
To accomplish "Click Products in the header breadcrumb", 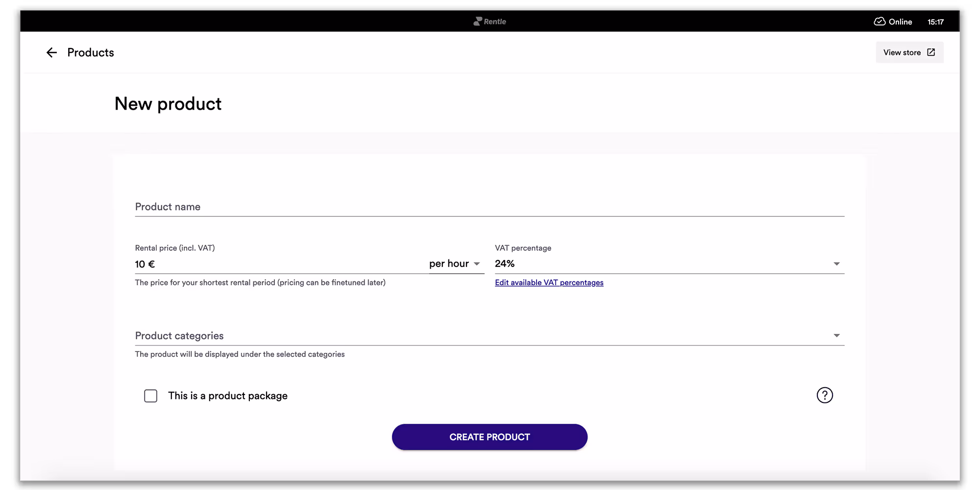I will [x=90, y=52].
